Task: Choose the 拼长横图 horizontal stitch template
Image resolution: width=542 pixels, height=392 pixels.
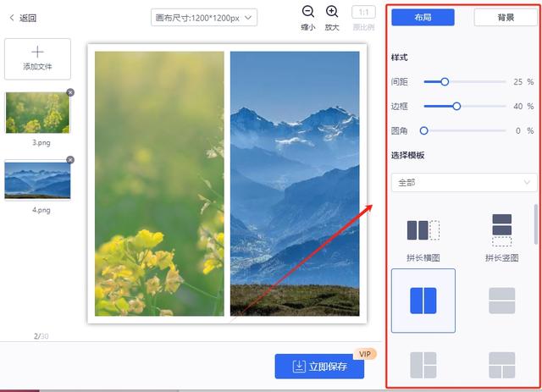Action: coord(423,239)
